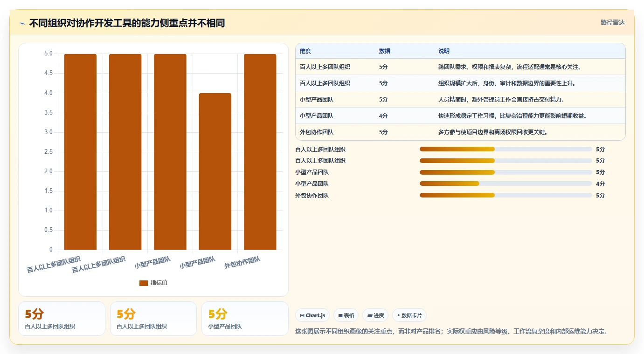Click the 4分 progress bar for 小型产品团队
The image size is (644, 354).
coord(506,184)
